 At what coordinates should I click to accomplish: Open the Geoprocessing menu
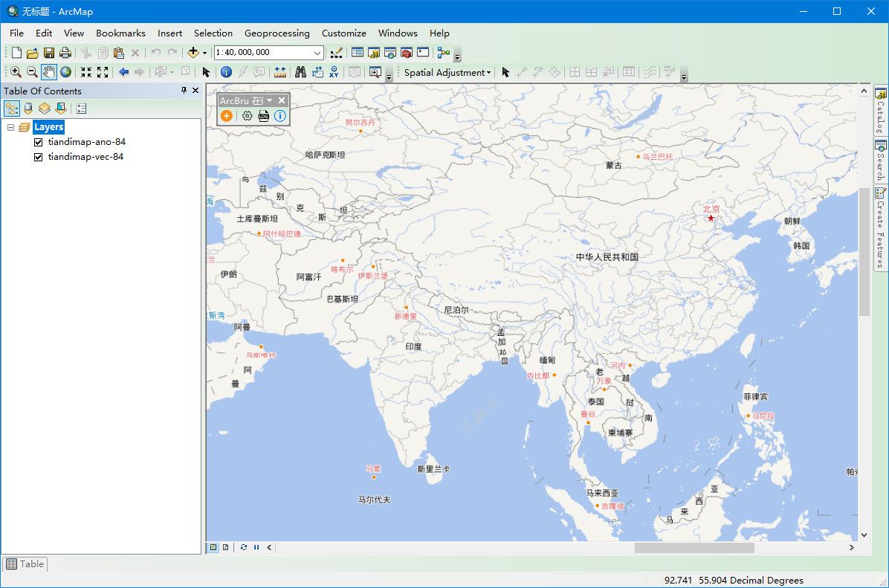(277, 33)
